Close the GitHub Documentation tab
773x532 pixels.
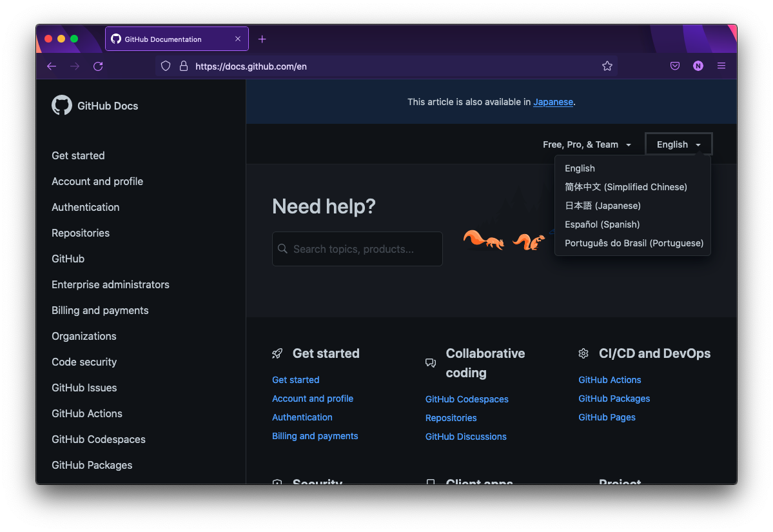(238, 39)
